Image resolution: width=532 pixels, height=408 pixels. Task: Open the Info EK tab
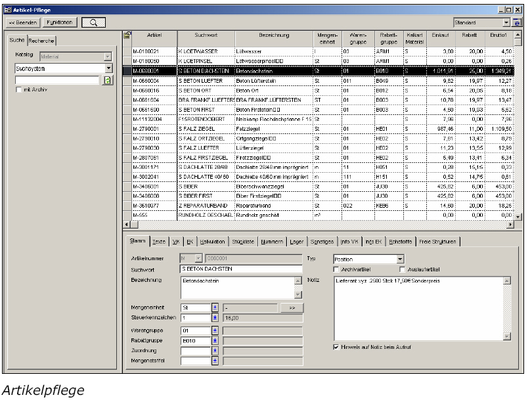click(374, 242)
